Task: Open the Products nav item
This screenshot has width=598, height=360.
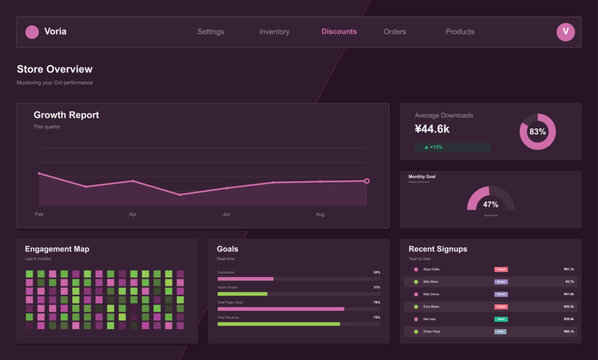Action: [460, 32]
